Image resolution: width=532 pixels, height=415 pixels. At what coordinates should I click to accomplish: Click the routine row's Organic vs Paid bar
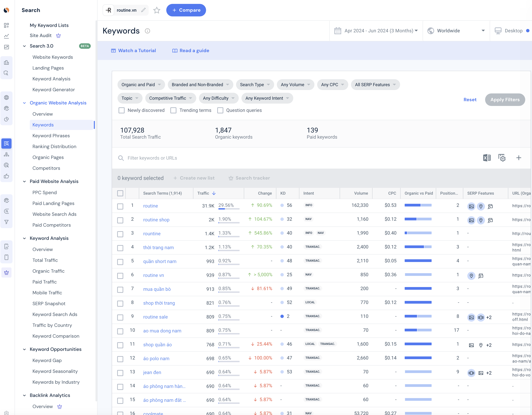point(418,205)
